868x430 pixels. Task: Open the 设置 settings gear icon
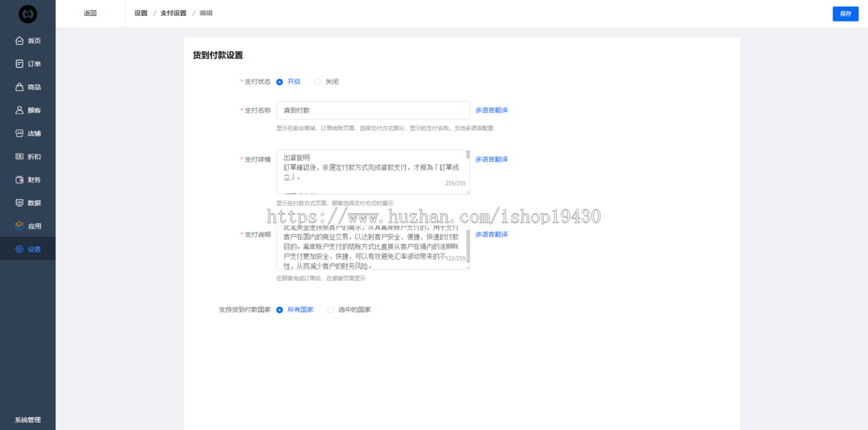[20, 249]
